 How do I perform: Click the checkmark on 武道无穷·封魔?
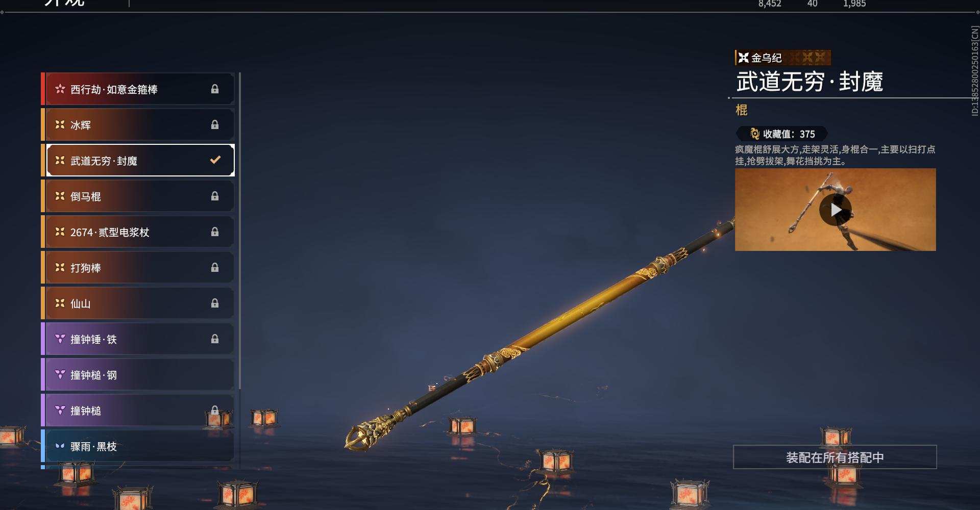tap(215, 160)
